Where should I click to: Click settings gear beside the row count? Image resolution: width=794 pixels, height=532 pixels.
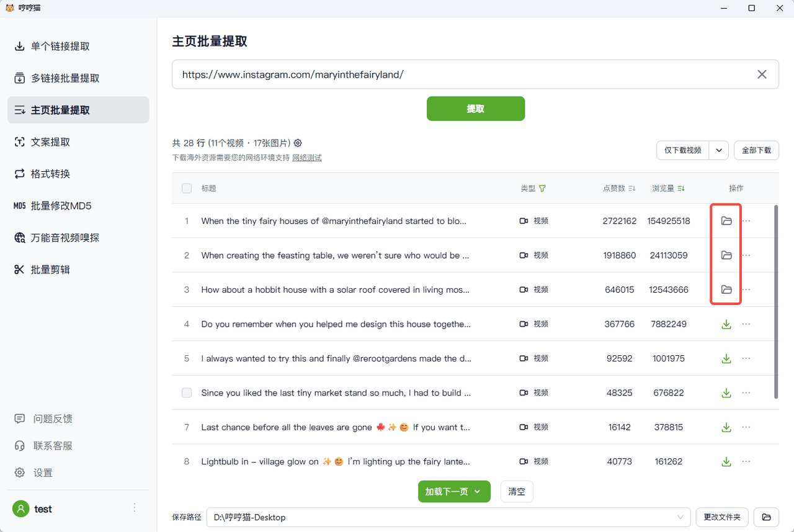tap(298, 143)
